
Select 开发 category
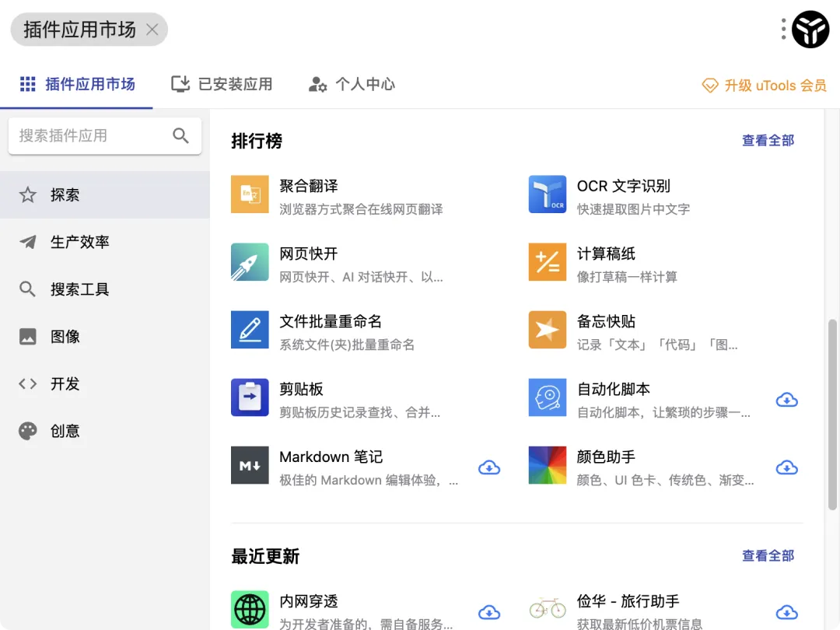click(x=105, y=383)
